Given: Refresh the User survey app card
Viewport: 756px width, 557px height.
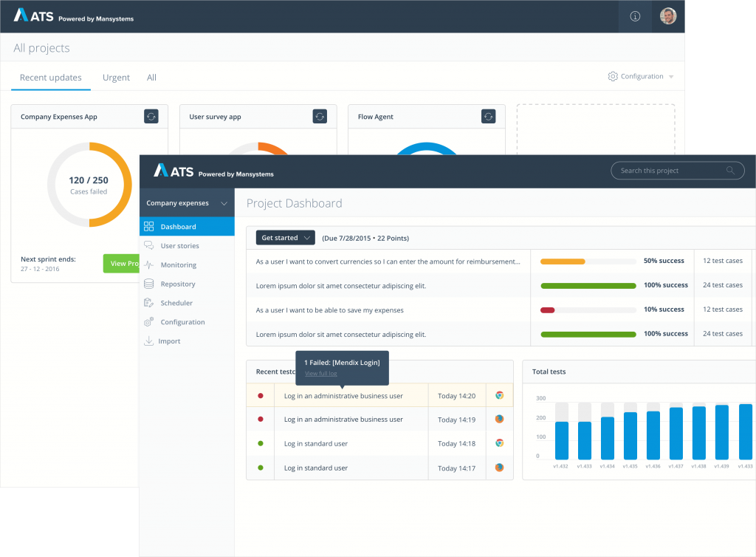Looking at the screenshot, I should point(320,117).
